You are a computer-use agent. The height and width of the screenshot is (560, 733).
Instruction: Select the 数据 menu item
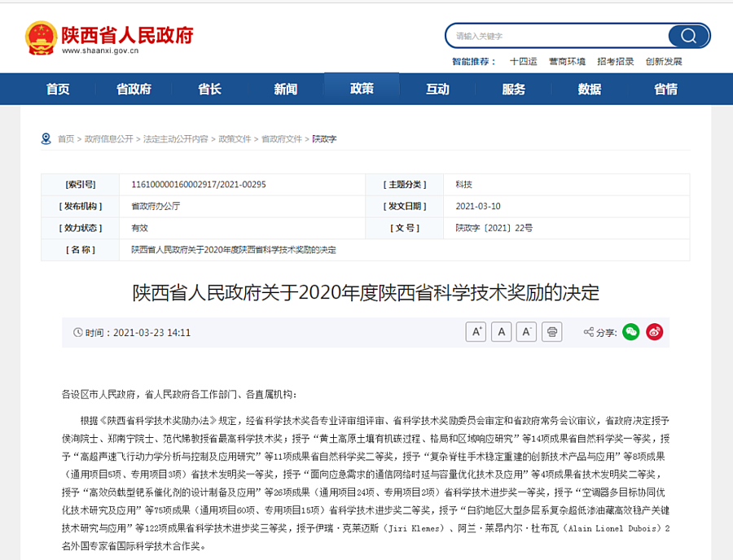588,89
